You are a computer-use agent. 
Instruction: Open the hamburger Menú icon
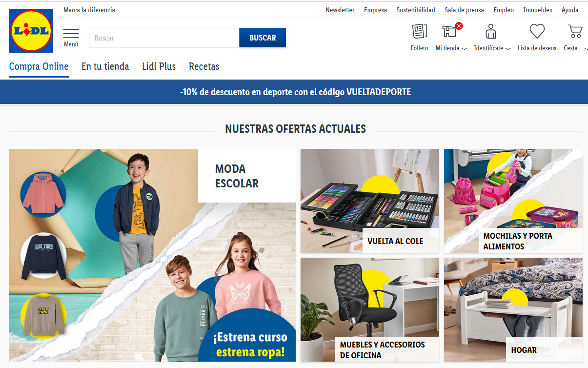pos(71,34)
